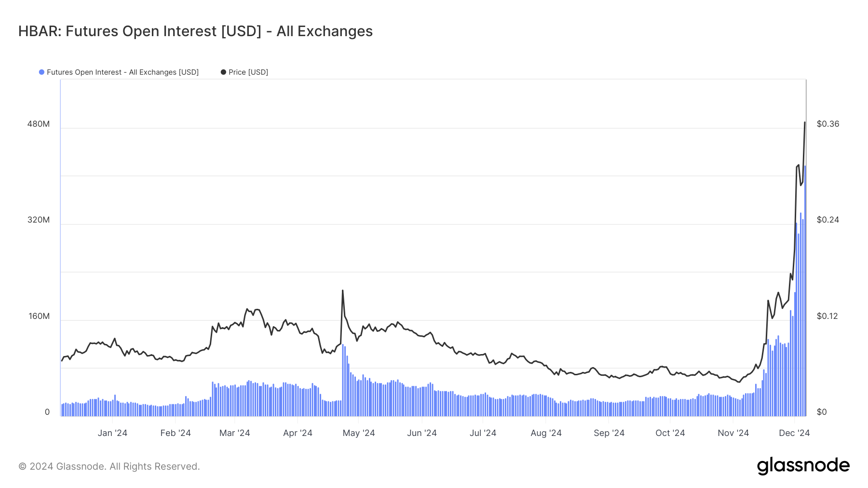Select the chart title HBAR Futures Open Interest

[x=195, y=31]
